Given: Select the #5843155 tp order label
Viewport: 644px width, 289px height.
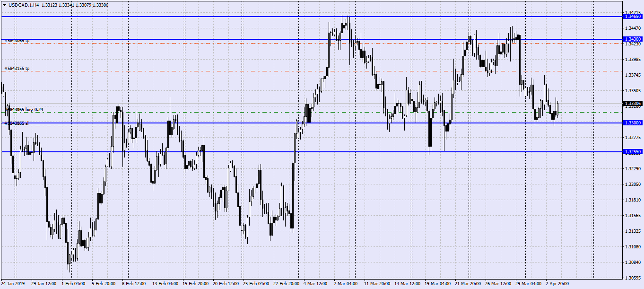Looking at the screenshot, I should click(17, 69).
